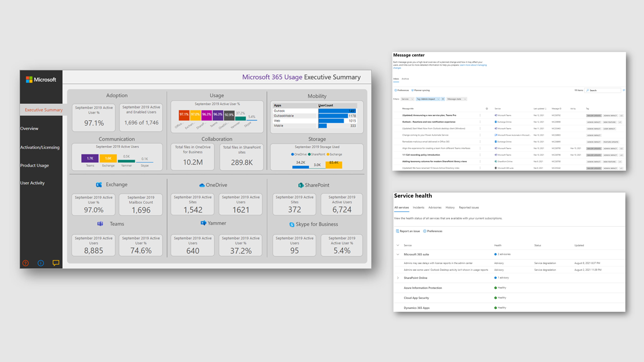Switch to the Archive tab
The image size is (644, 362).
point(405,79)
